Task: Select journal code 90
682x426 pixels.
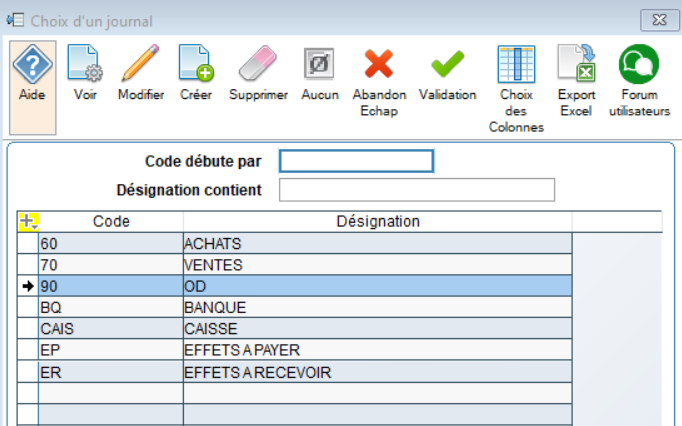Action: (111, 286)
